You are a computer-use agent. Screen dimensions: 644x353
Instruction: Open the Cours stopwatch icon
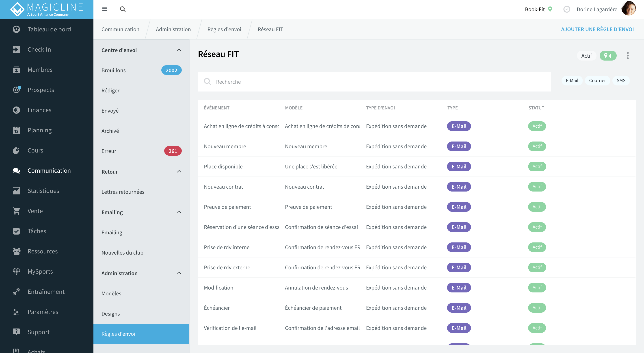pos(16,150)
